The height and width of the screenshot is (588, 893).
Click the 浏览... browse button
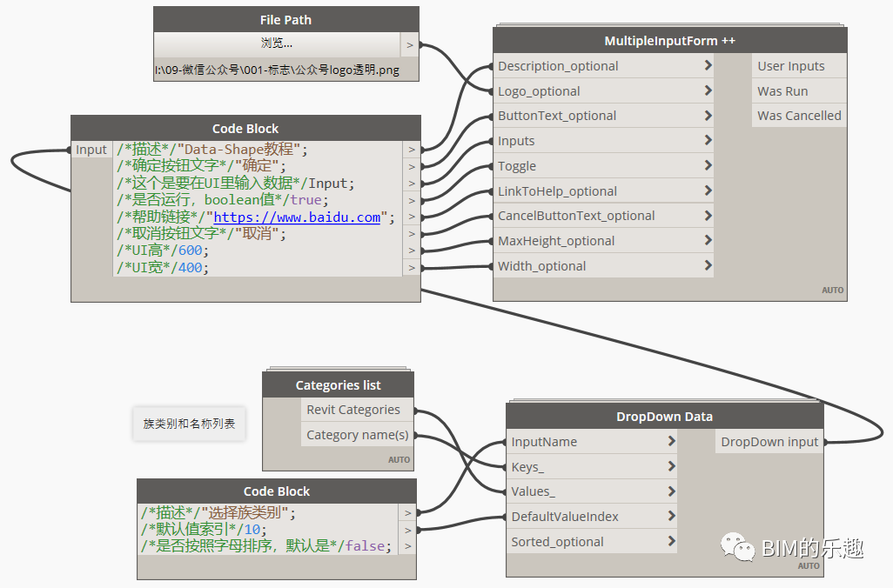pos(278,44)
